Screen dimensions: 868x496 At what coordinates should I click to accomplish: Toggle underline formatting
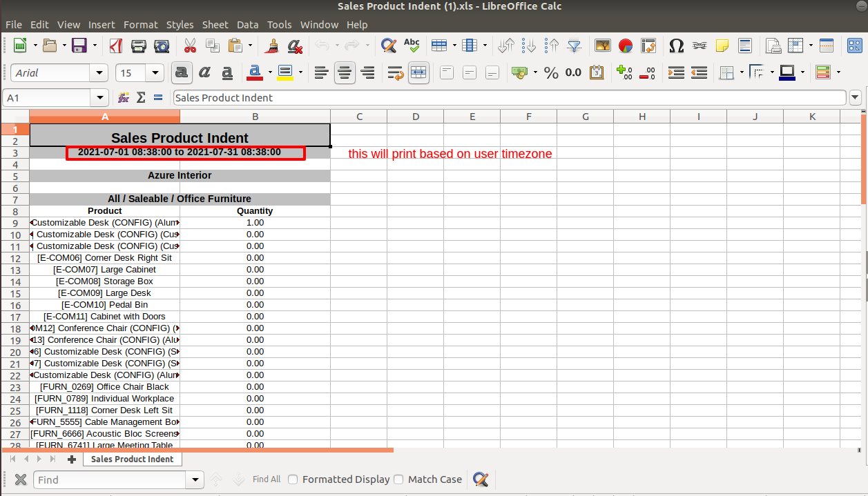[x=227, y=72]
